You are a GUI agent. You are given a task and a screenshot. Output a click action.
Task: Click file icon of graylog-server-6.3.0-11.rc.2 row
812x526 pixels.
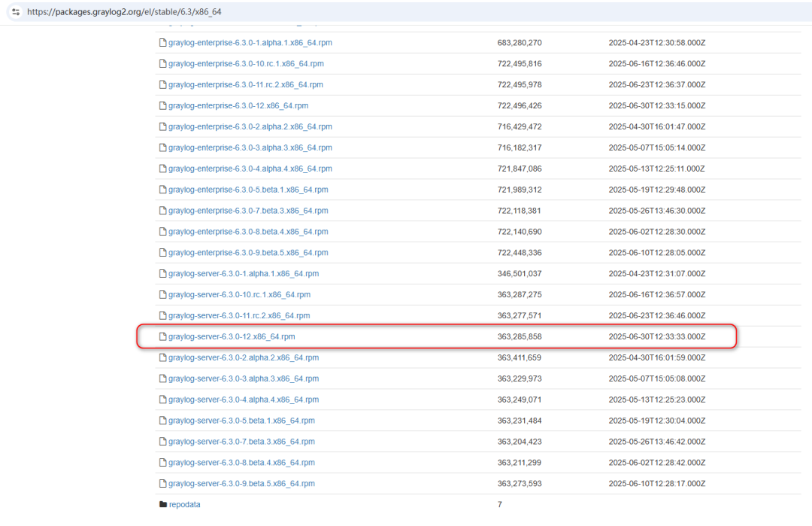(x=162, y=315)
